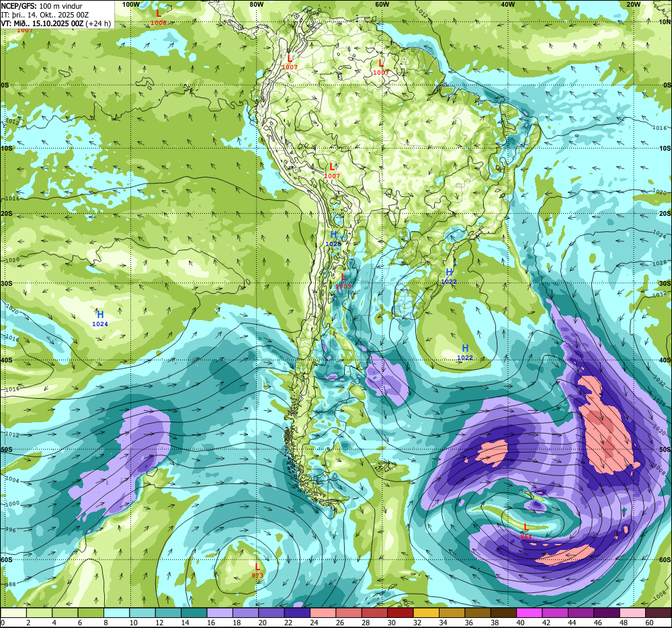Click the legend scale value 32
This screenshot has height=628, width=672.
pyautogui.click(x=417, y=623)
